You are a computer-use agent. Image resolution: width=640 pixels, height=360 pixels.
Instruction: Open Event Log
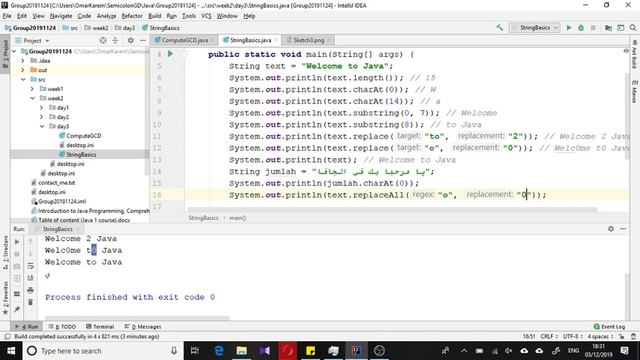[609, 327]
